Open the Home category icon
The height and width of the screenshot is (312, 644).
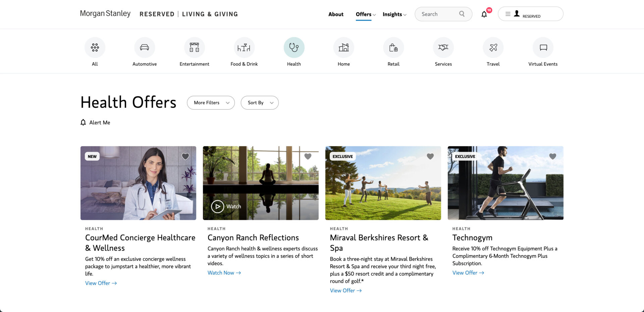tap(343, 48)
